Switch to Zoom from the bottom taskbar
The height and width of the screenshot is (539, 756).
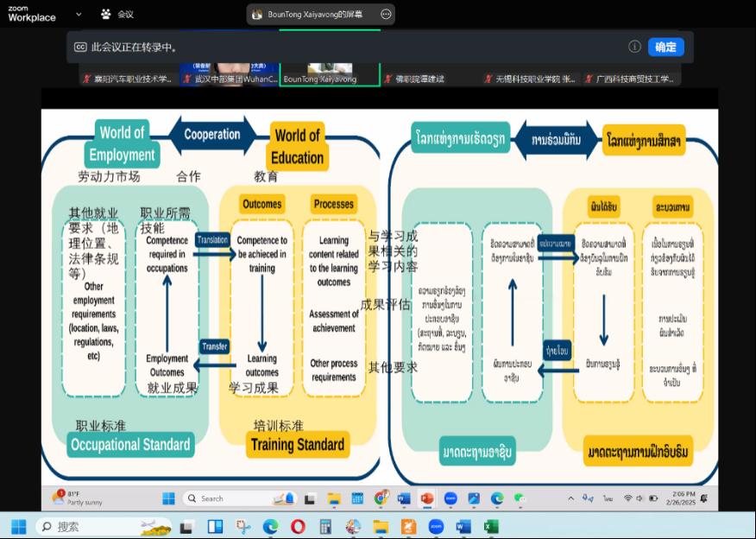(x=435, y=525)
